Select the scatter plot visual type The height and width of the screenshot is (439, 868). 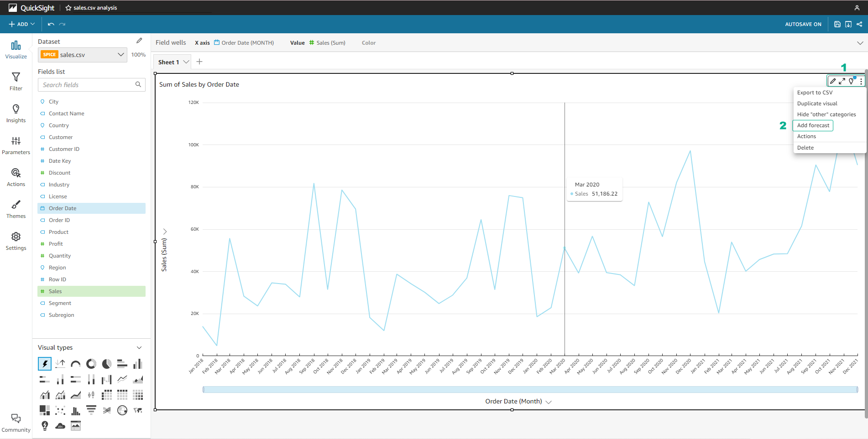click(x=60, y=410)
